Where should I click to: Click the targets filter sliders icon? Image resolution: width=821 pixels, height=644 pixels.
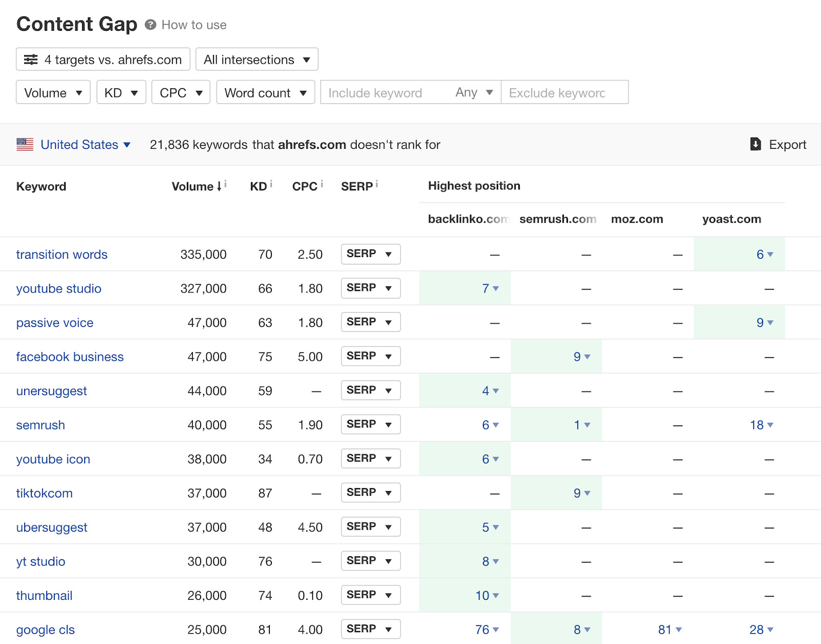tap(31, 60)
